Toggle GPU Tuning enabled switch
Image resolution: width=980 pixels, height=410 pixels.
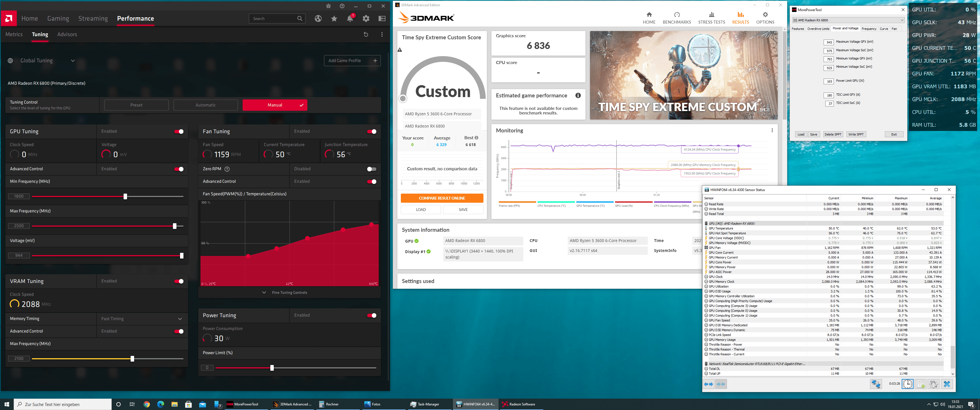coord(179,132)
